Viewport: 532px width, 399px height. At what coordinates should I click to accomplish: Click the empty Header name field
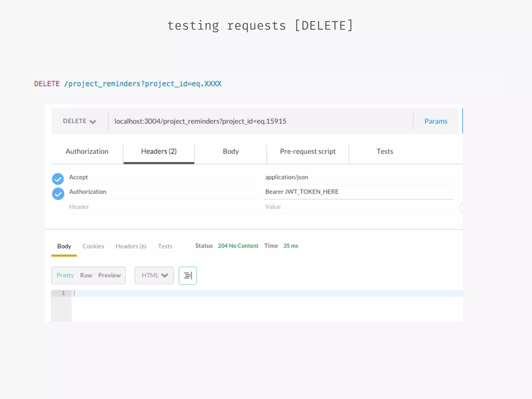click(161, 207)
